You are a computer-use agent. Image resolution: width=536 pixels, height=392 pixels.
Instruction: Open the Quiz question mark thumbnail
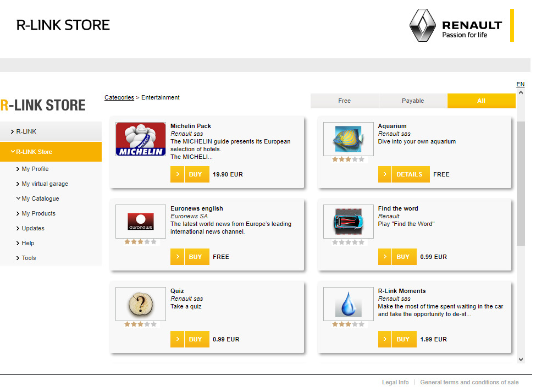[x=141, y=304]
